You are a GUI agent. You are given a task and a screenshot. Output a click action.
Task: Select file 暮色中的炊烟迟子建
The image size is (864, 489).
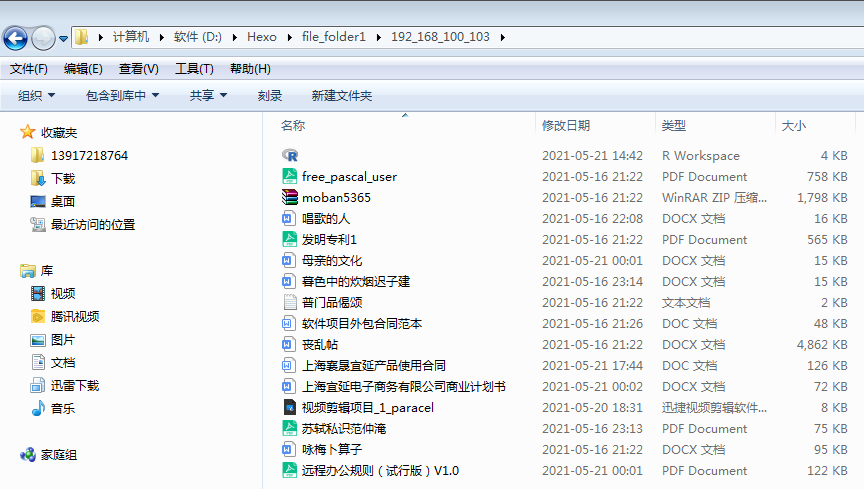[356, 282]
